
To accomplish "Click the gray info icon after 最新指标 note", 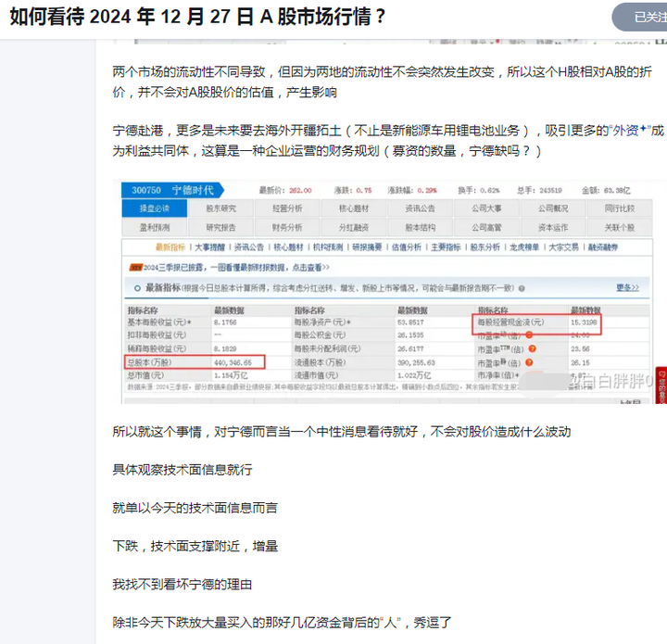I will click(x=522, y=288).
